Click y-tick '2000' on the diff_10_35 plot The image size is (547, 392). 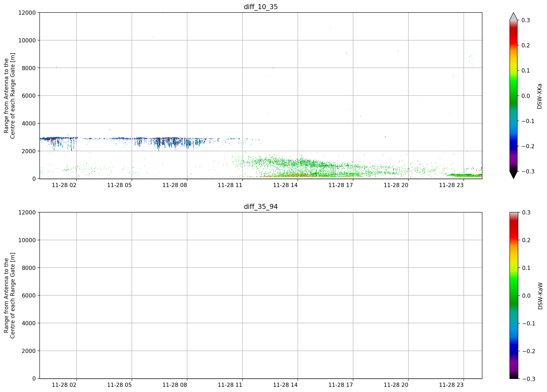[29, 151]
